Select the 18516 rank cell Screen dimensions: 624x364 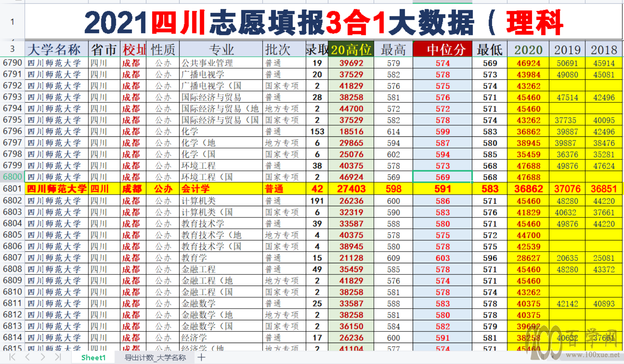[x=351, y=131]
